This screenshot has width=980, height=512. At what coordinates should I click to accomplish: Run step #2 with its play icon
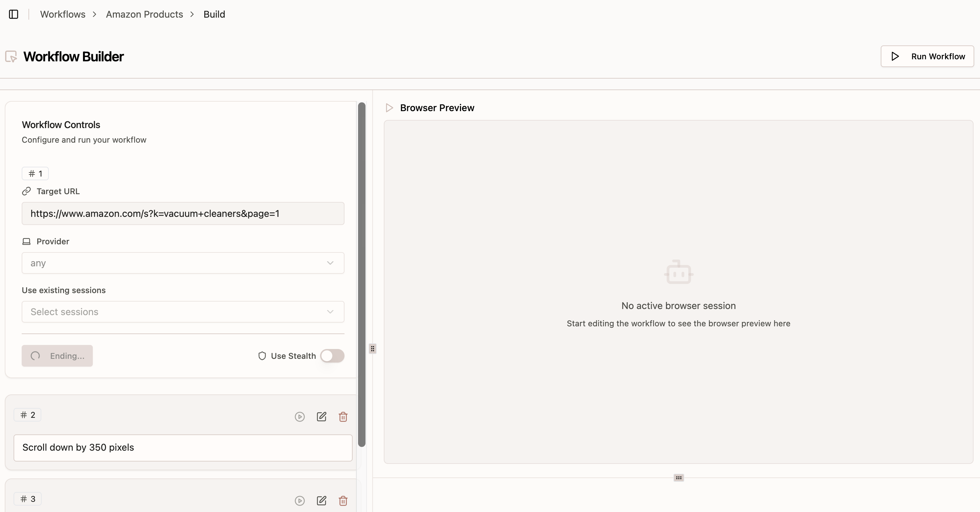[x=300, y=417]
